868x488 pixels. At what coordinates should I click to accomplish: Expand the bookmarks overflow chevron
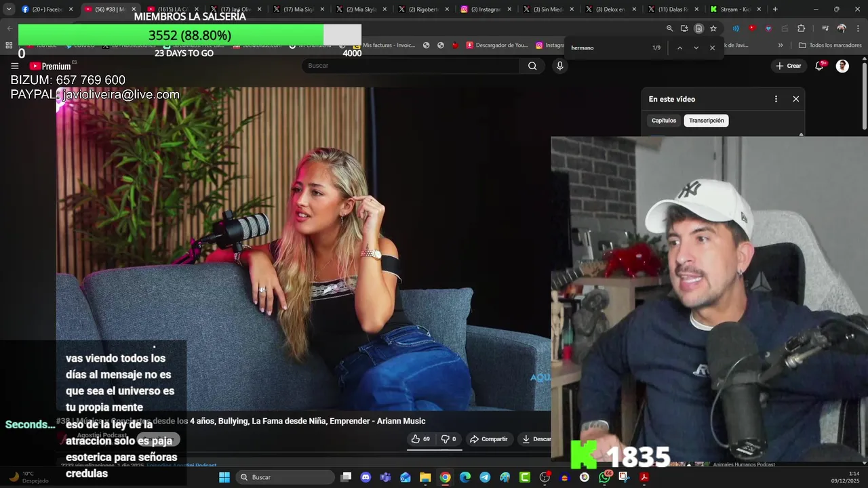[x=781, y=45]
